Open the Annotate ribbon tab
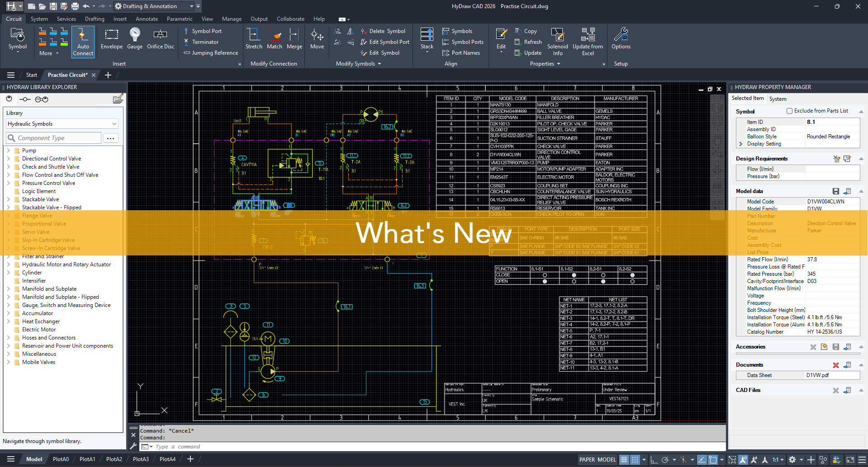868x467 pixels. (x=147, y=19)
